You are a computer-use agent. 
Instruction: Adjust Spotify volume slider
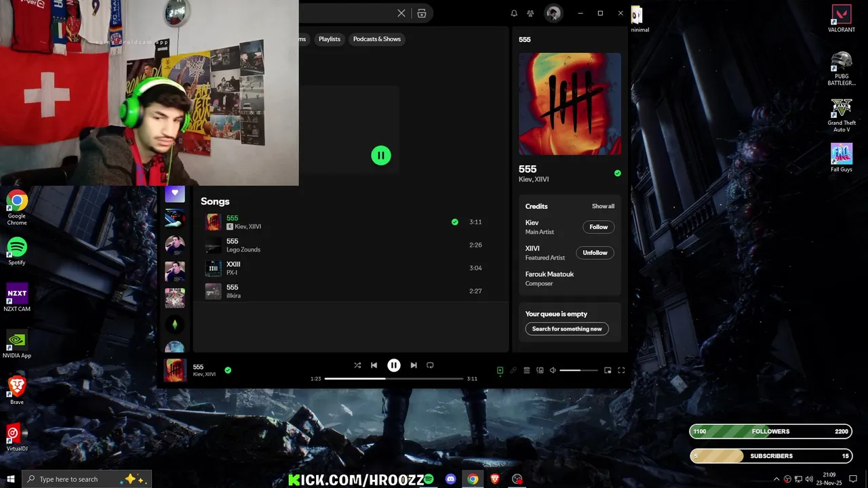tap(578, 371)
